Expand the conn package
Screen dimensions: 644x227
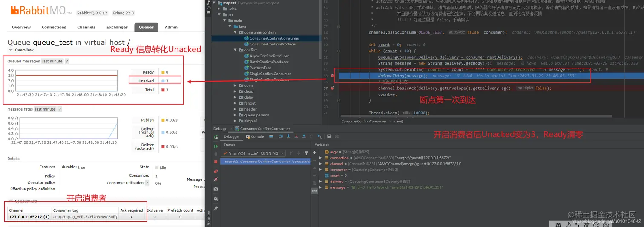[235, 85]
